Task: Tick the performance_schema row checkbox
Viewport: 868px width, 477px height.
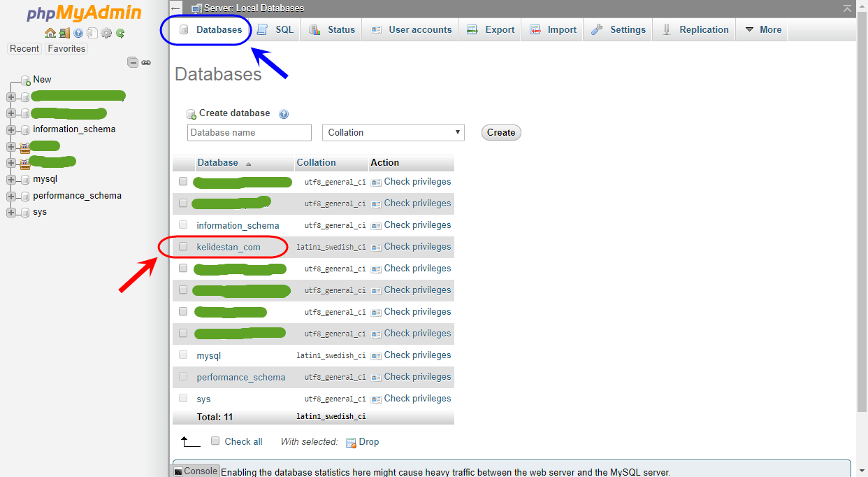Action: point(183,376)
